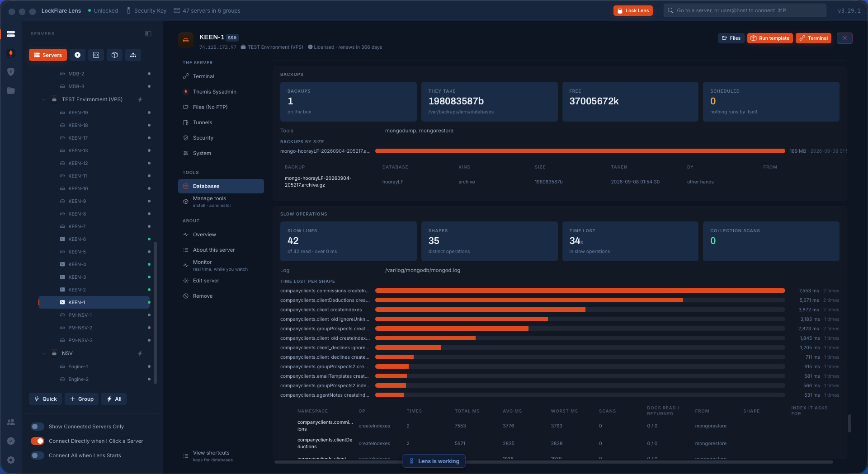Select the KEEN-6 server
Screen dimensions: 868x474
(x=94, y=239)
